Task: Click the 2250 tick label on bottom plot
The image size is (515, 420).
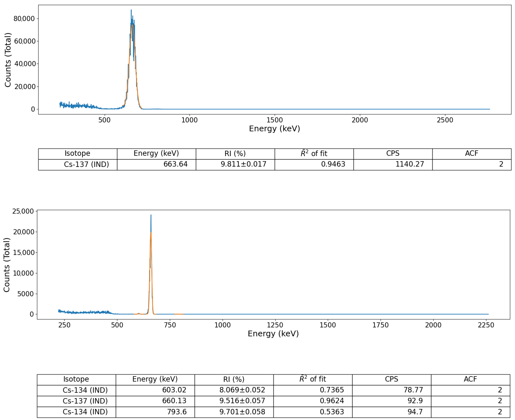Action: coord(486,325)
